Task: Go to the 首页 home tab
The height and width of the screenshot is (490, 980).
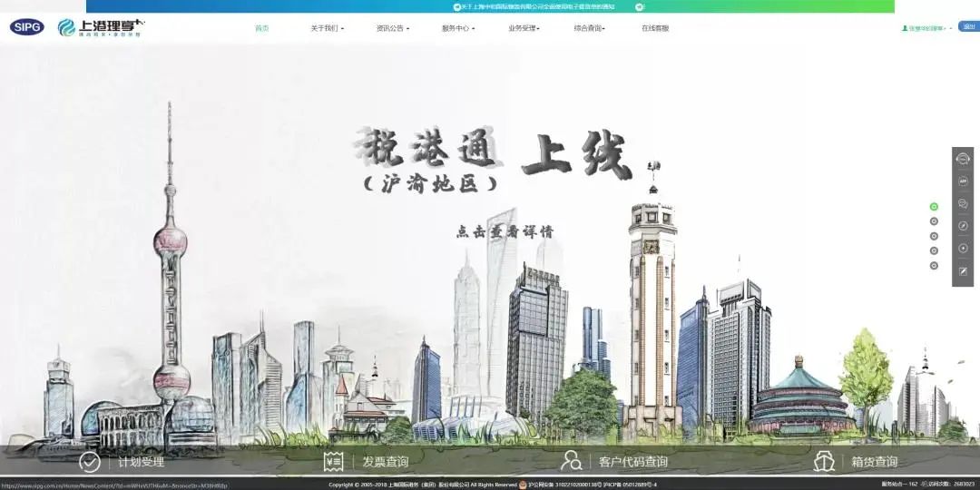Action: (x=261, y=28)
